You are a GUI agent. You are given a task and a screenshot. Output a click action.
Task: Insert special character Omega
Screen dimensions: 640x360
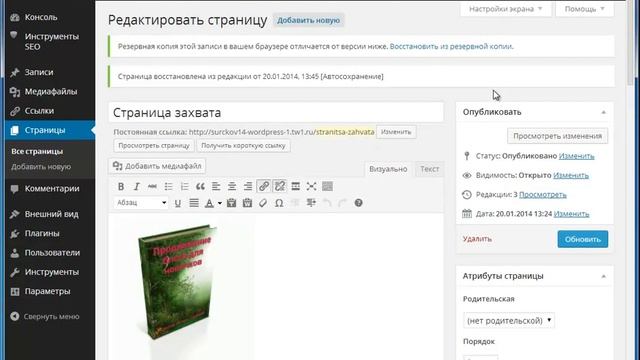coord(279,203)
